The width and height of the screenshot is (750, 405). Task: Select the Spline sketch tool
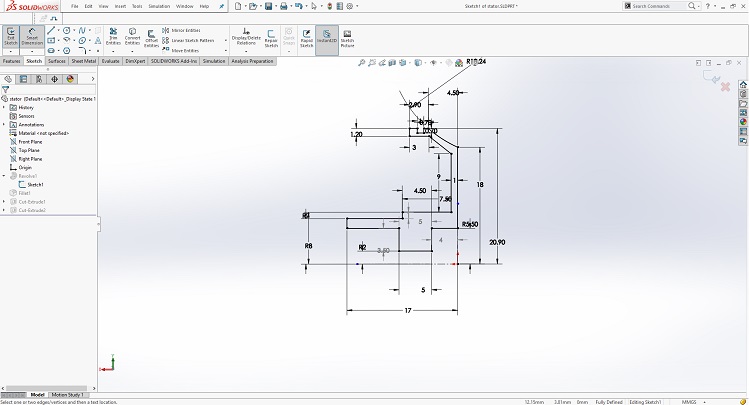tap(82, 31)
